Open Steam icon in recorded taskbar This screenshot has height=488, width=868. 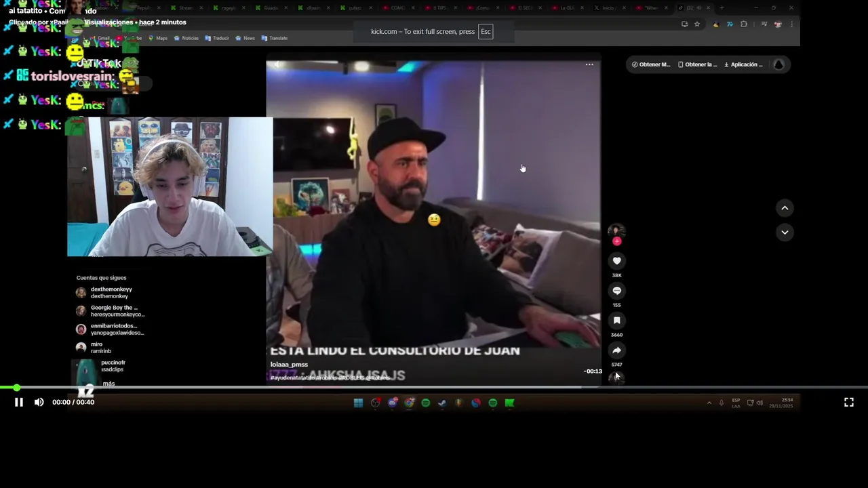(442, 403)
